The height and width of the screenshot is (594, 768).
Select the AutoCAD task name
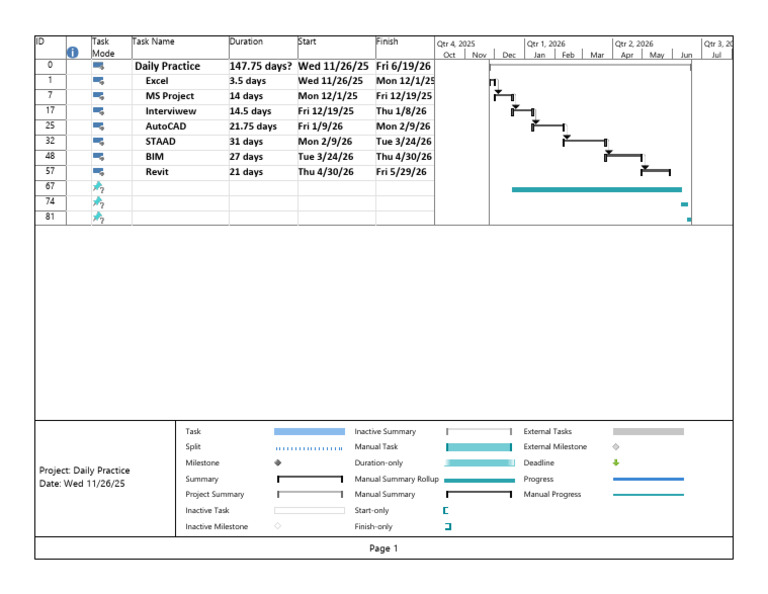click(166, 126)
